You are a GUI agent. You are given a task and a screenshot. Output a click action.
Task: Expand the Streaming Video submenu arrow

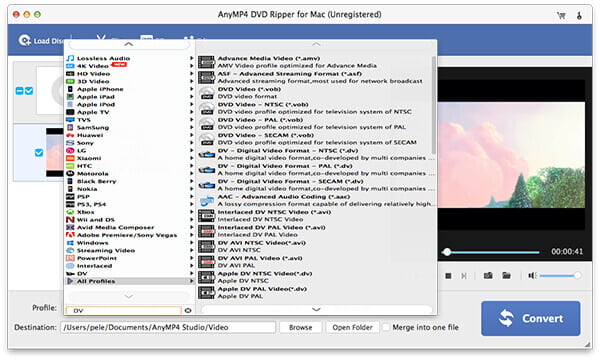(191, 250)
